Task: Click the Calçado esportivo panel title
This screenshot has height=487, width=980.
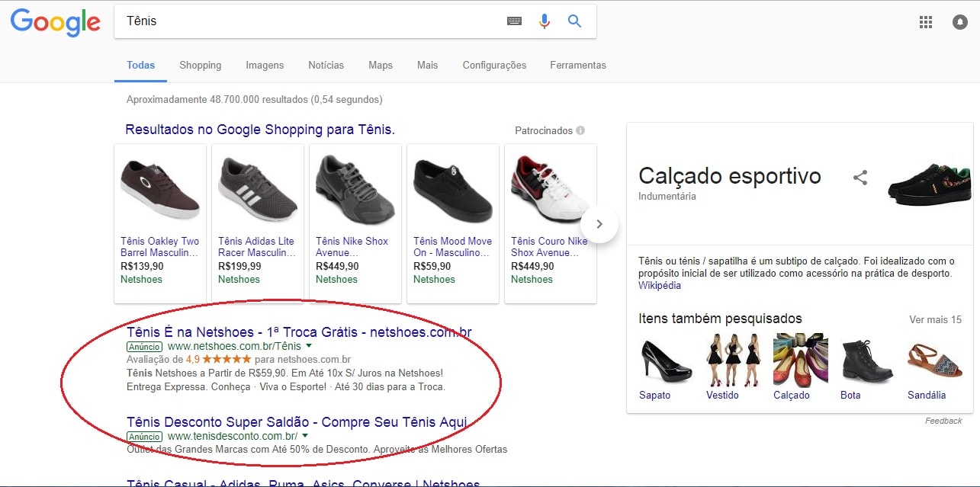Action: click(x=730, y=176)
